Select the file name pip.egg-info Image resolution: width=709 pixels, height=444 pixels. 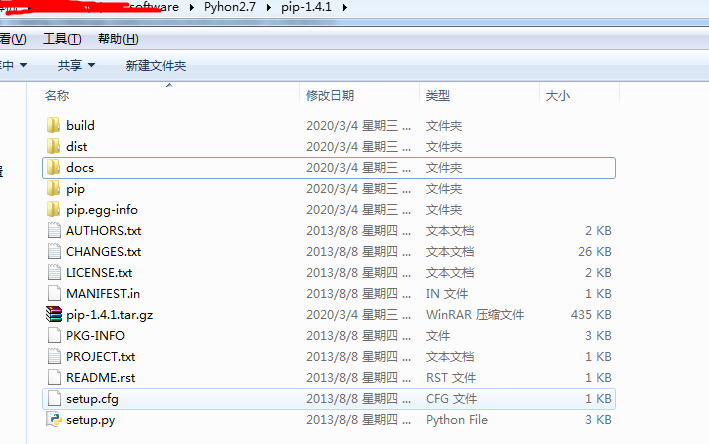(x=102, y=210)
